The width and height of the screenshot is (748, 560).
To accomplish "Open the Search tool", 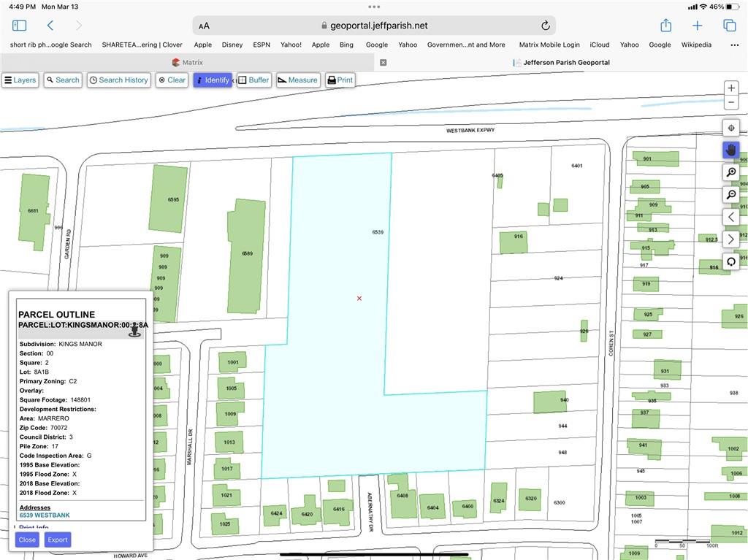I will pyautogui.click(x=63, y=80).
